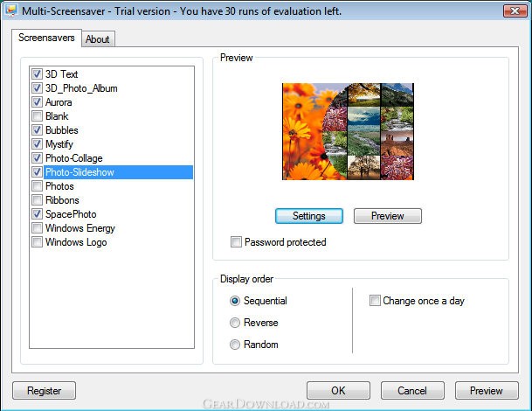Choose Reverse display order

click(x=235, y=323)
